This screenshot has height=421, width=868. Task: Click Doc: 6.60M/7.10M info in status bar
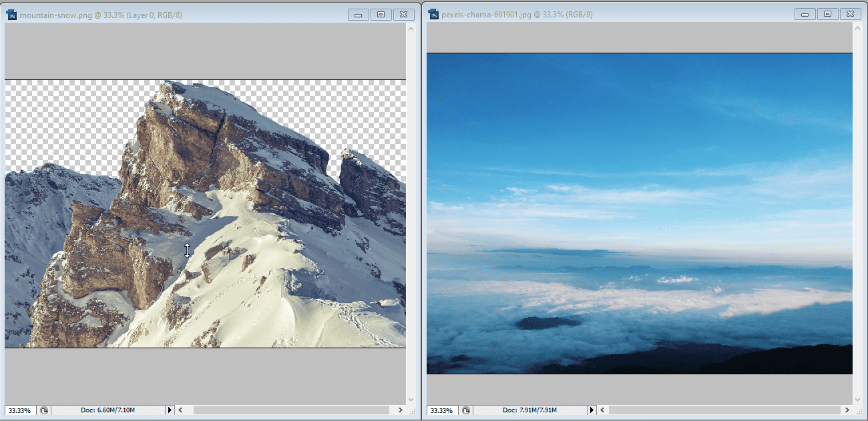(x=107, y=410)
